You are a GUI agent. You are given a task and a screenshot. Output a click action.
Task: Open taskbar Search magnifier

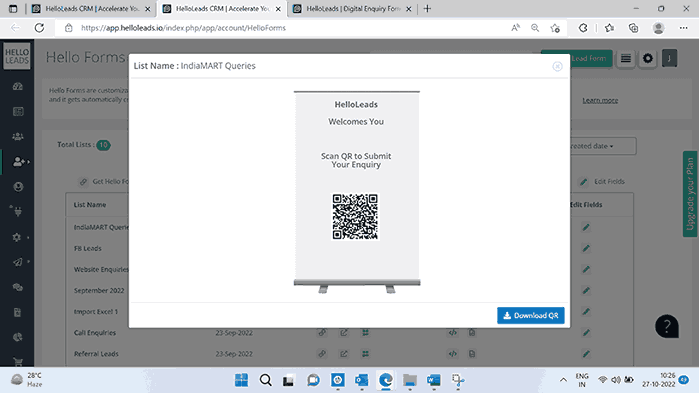pyautogui.click(x=266, y=380)
